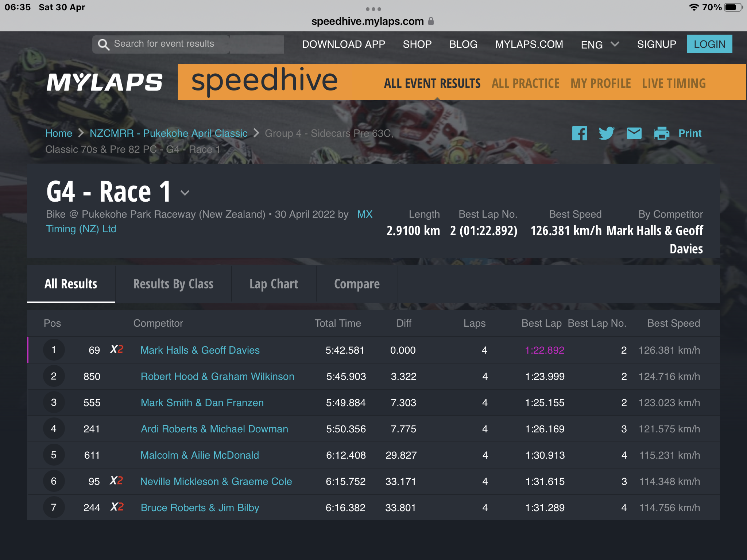The width and height of the screenshot is (747, 560).
Task: Click the Diff column header
Action: pyautogui.click(x=404, y=323)
